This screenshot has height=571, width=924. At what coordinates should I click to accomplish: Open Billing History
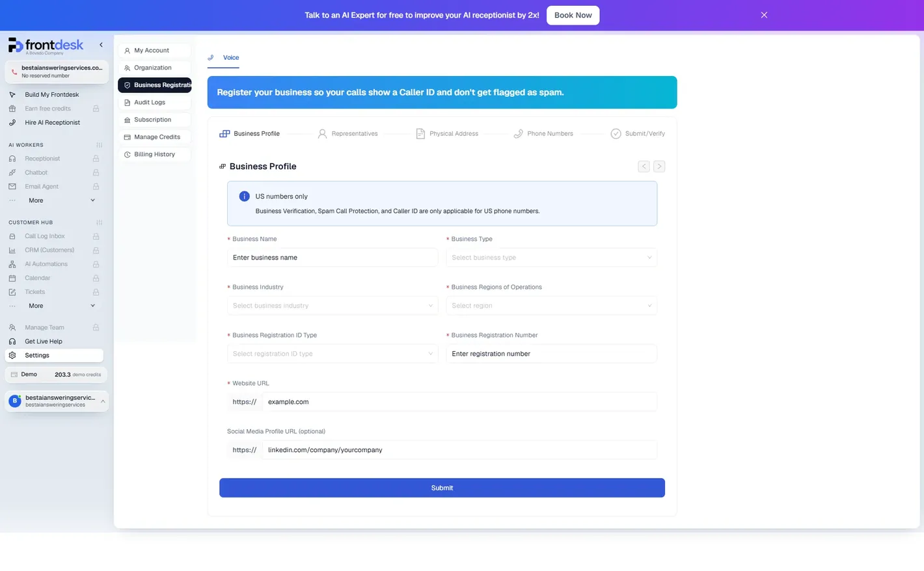click(154, 155)
